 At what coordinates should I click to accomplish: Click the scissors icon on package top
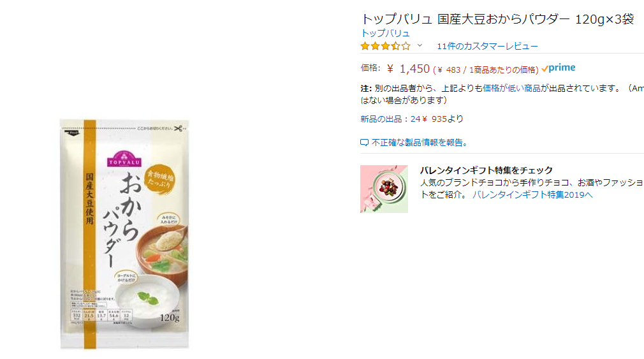point(178,129)
